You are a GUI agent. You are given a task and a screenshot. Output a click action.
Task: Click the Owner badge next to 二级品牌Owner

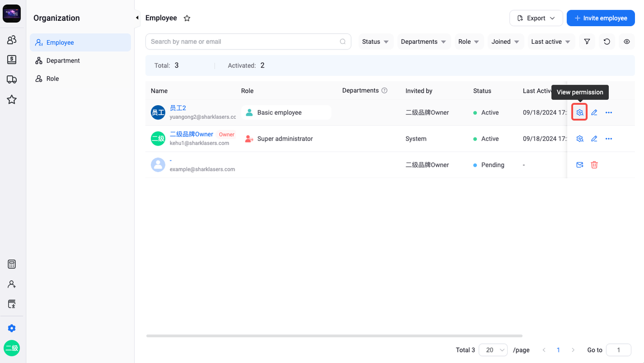pos(226,134)
